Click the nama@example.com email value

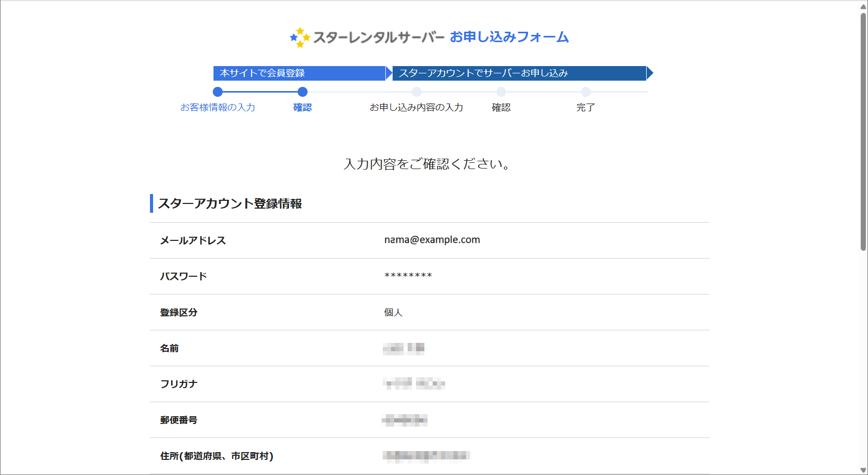(x=432, y=240)
